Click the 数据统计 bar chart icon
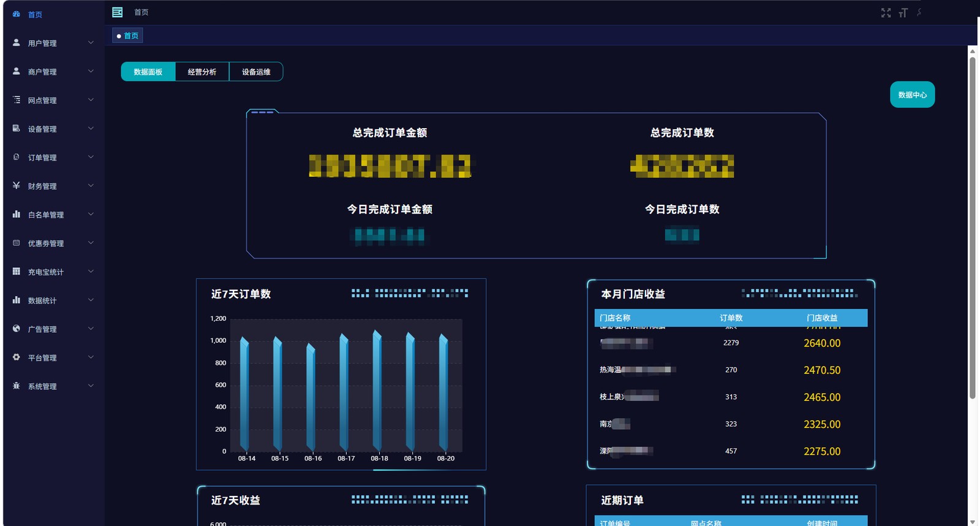 click(x=17, y=300)
